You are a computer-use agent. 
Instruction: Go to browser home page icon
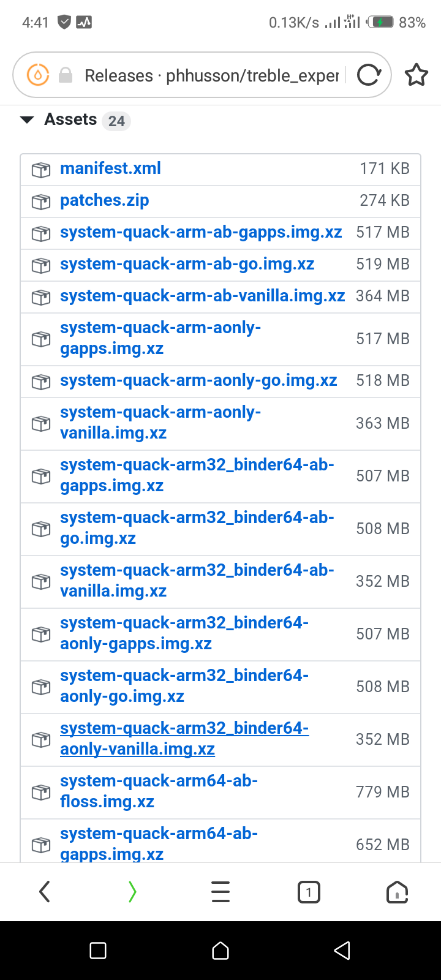coord(397,892)
